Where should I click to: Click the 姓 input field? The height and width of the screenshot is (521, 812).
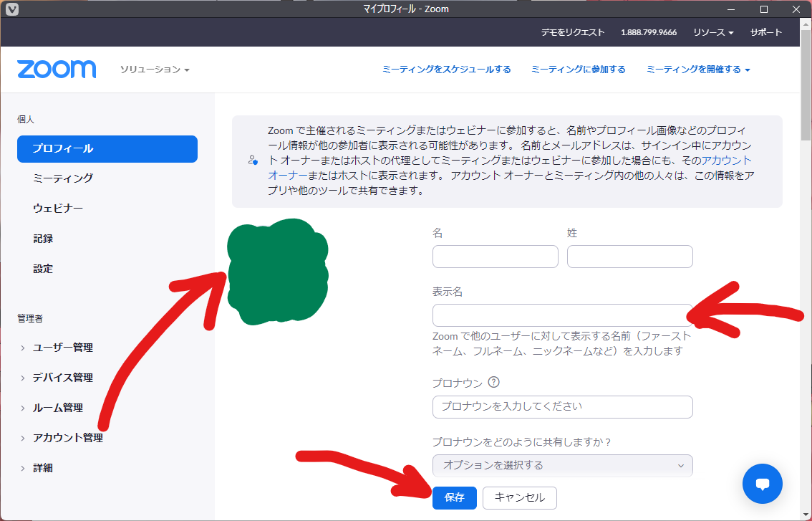pos(629,257)
